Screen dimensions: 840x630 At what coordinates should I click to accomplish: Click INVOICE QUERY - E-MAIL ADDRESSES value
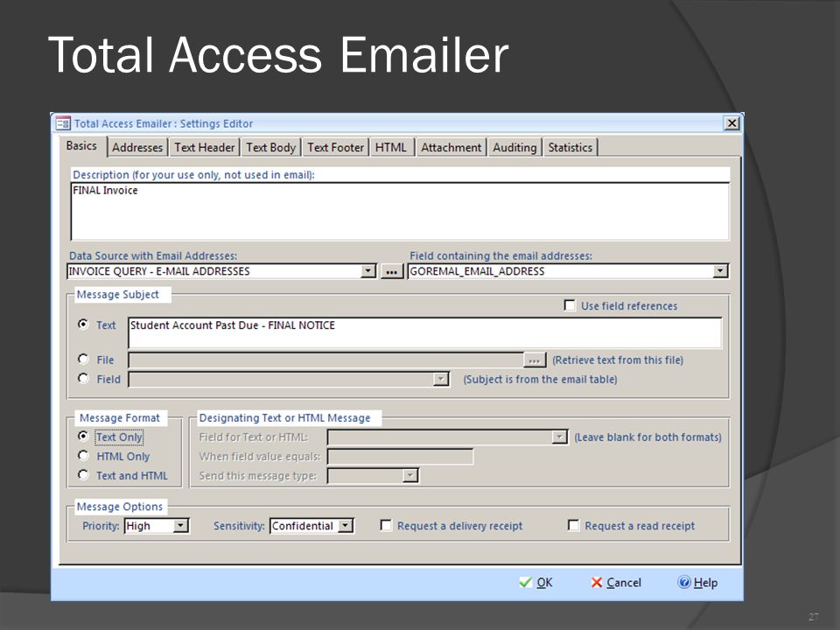coord(159,271)
